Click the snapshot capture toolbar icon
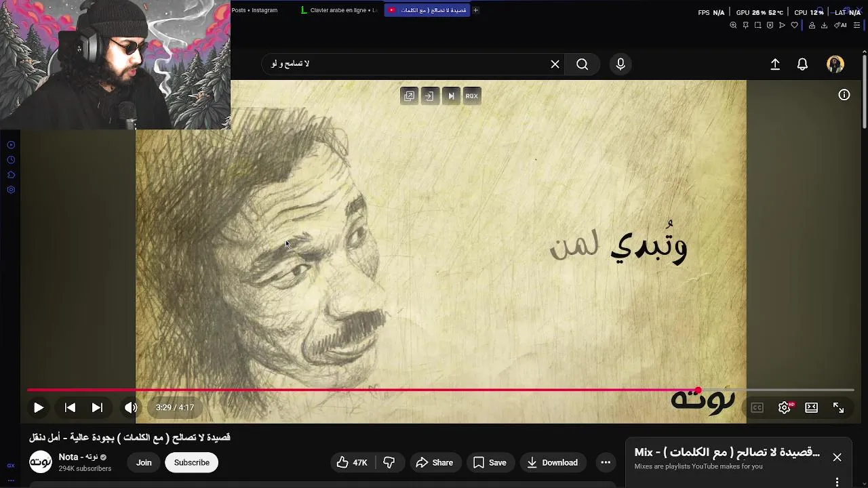Viewport: 868px width, 488px height. pos(757,25)
